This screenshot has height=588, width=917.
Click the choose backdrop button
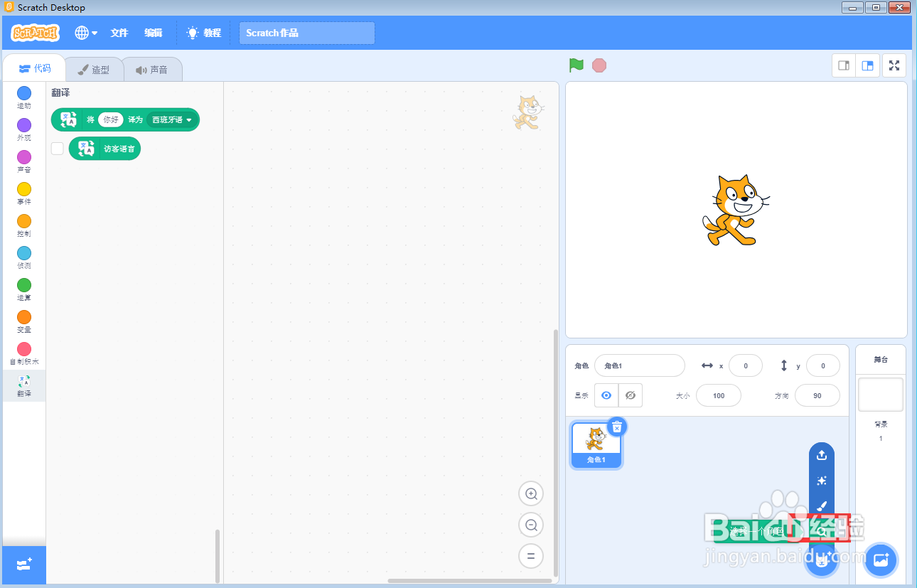(881, 560)
